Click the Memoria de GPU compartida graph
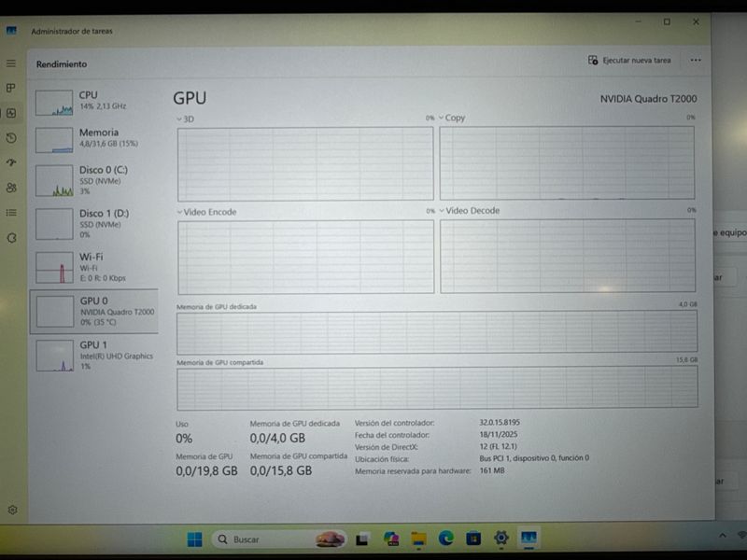Viewport: 747px width, 560px height. [x=437, y=388]
